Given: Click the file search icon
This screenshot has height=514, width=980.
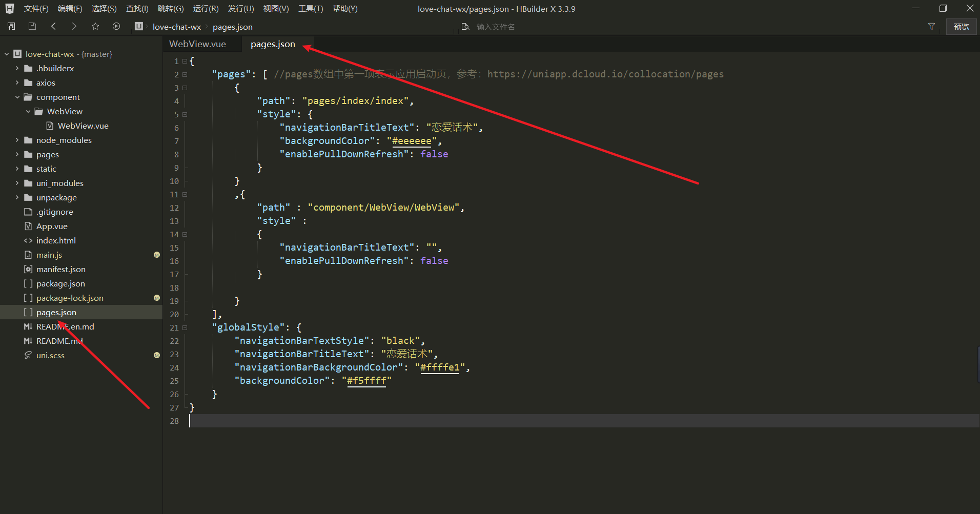Looking at the screenshot, I should [x=465, y=26].
